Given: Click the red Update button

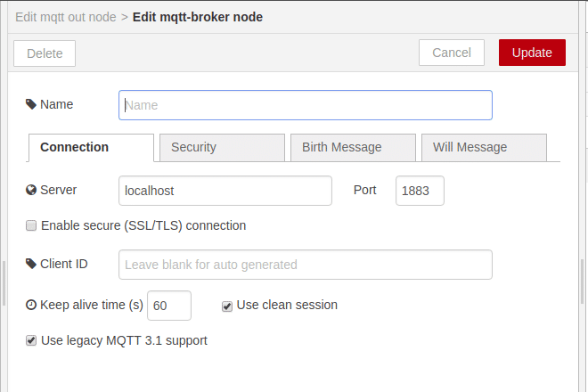Looking at the screenshot, I should click(x=532, y=53).
